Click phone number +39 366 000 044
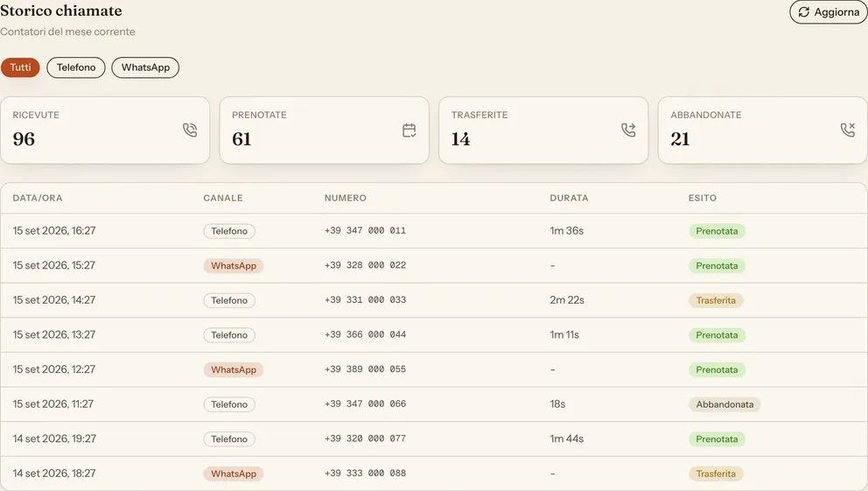The width and height of the screenshot is (868, 491). (x=366, y=335)
